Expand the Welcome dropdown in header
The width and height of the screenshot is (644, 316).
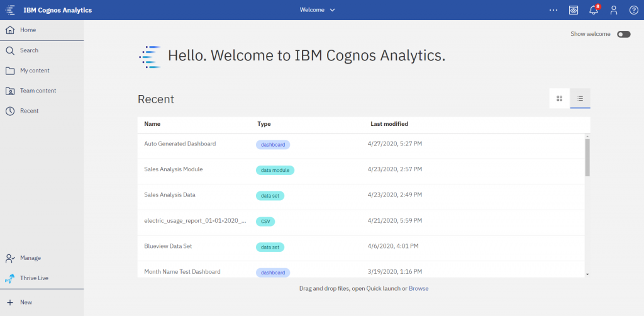317,10
